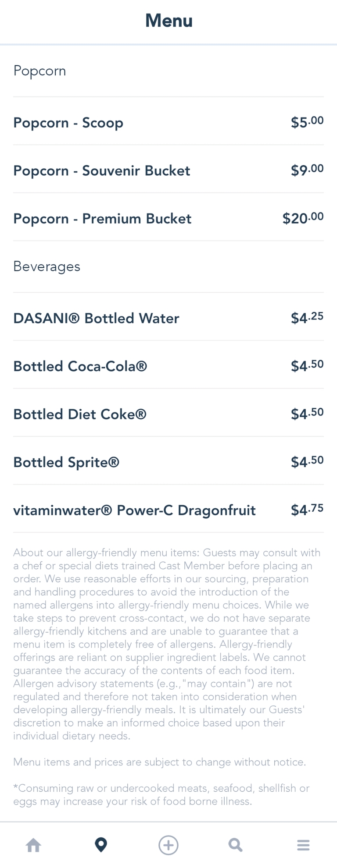Select vitaminwater Power-C Dragonfruit
Viewport: 337px width, 868px height.
[134, 510]
